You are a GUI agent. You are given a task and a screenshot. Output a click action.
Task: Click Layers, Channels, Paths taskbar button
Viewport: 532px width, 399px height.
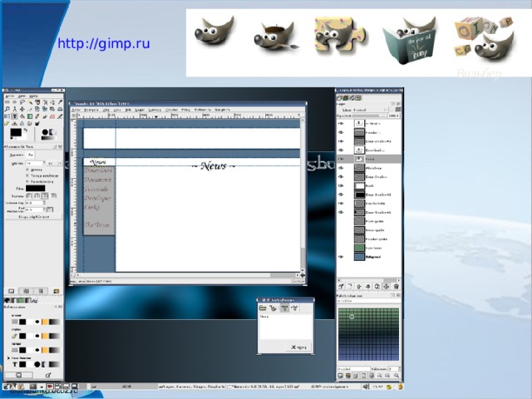click(192, 387)
